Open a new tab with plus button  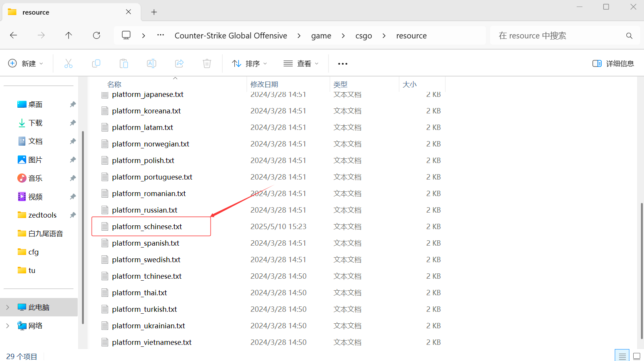tap(154, 12)
